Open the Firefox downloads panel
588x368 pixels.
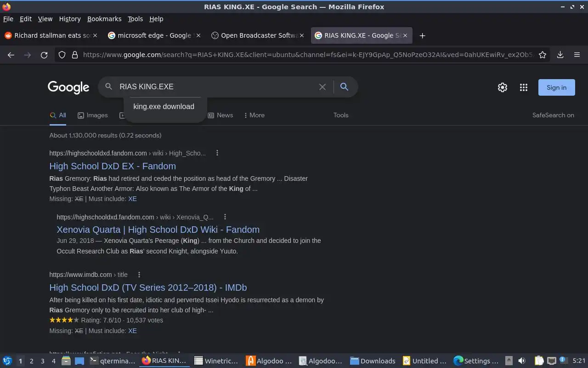point(560,55)
